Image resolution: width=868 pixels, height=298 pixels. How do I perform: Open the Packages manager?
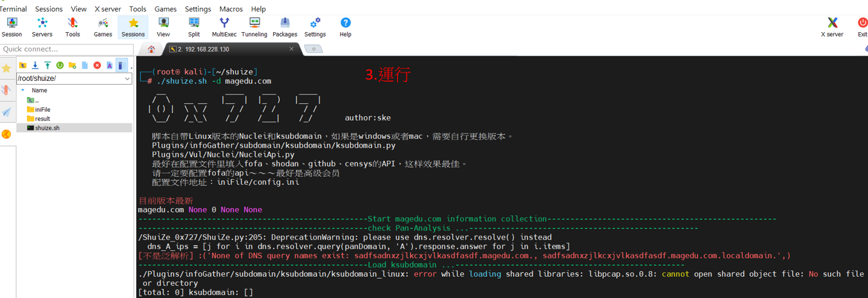pyautogui.click(x=285, y=27)
